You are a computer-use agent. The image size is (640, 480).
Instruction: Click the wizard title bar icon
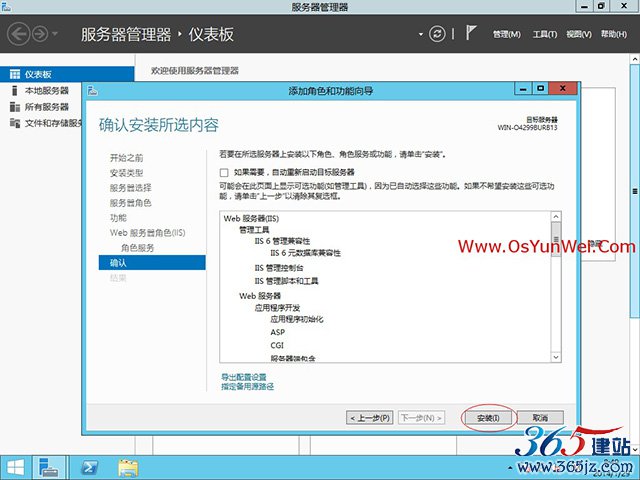[93, 91]
